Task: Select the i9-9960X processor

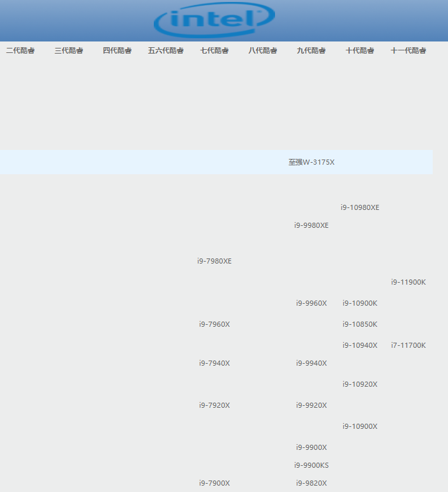Action: coord(311,303)
